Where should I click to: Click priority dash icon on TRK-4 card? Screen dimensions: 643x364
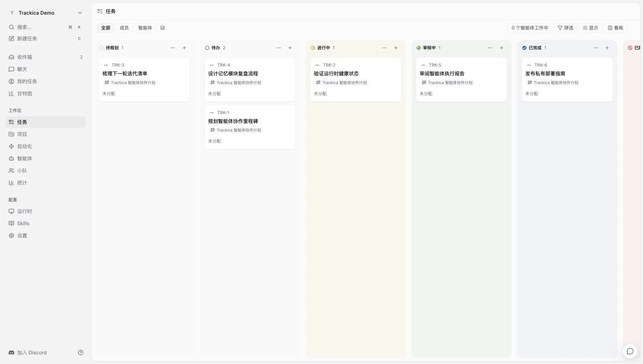coord(211,65)
